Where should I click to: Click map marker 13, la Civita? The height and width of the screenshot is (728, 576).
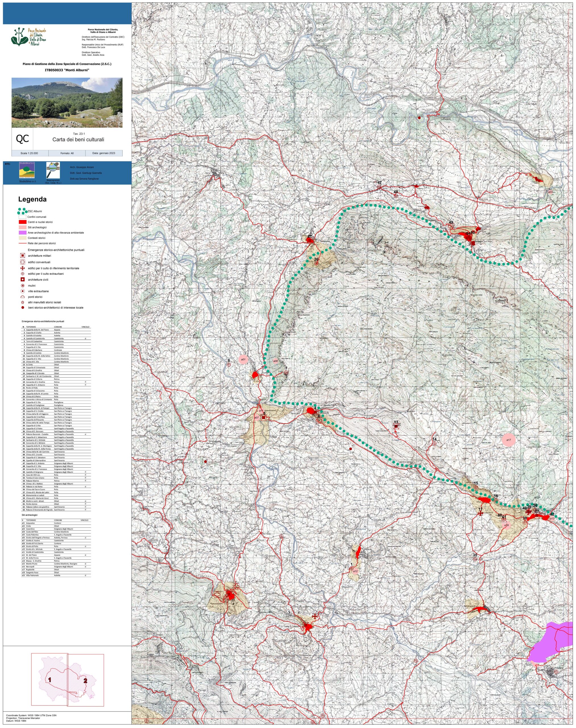(396, 427)
